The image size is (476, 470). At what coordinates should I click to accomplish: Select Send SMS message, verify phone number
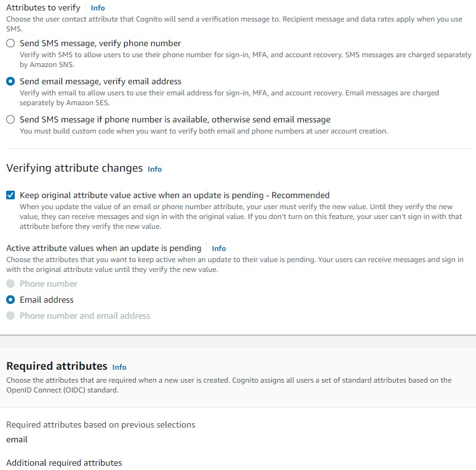click(10, 44)
